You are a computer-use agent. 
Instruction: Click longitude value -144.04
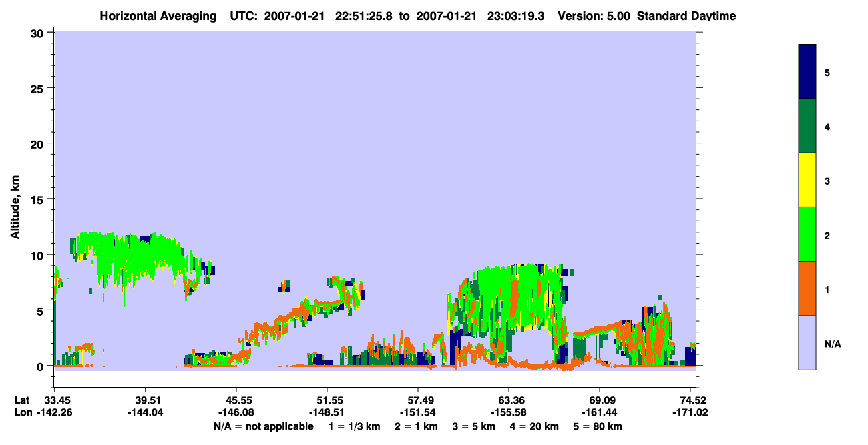[x=146, y=412]
